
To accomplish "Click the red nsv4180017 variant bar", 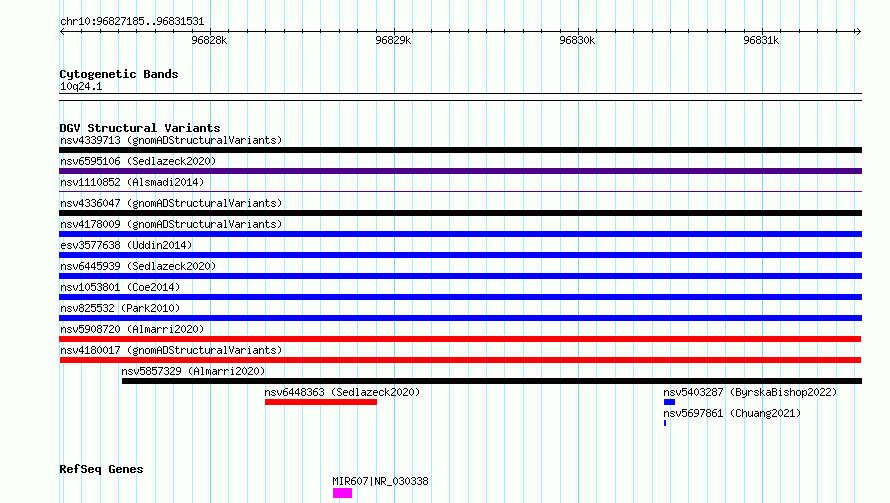I will (460, 360).
